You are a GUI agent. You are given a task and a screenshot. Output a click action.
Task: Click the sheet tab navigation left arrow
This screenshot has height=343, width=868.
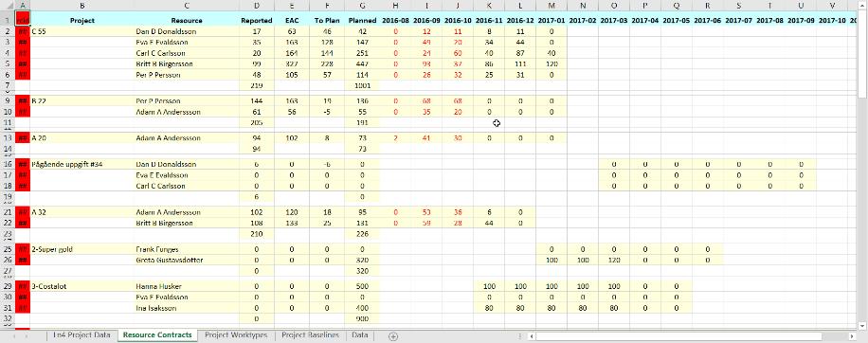coord(13,335)
